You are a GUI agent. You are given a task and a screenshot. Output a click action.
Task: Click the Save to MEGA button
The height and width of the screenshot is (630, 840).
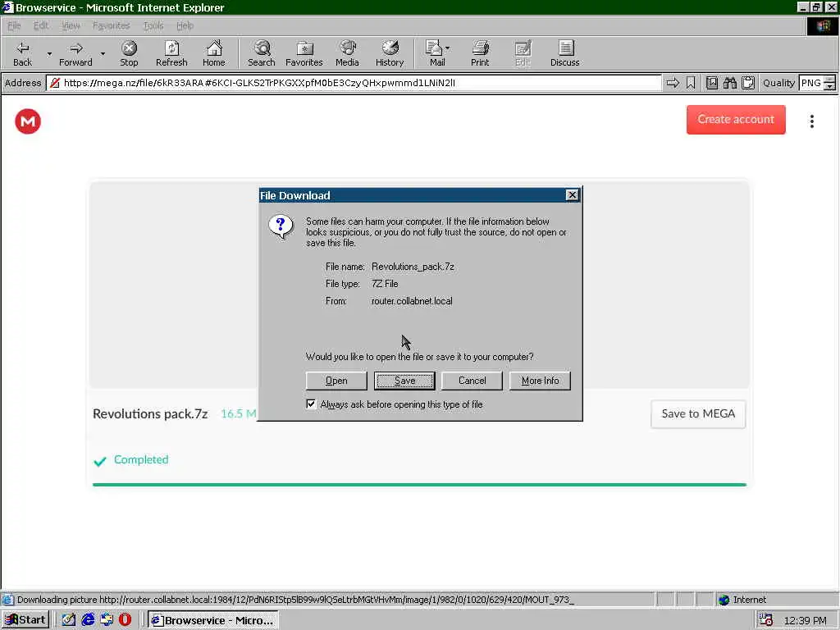tap(698, 413)
